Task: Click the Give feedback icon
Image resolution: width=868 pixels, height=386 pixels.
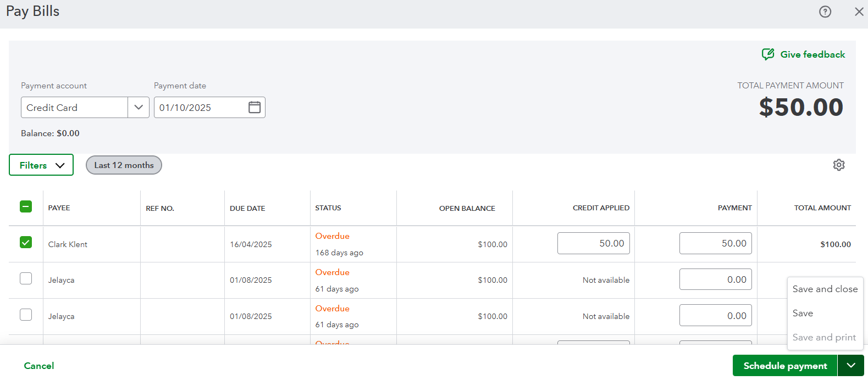Action: coord(768,54)
